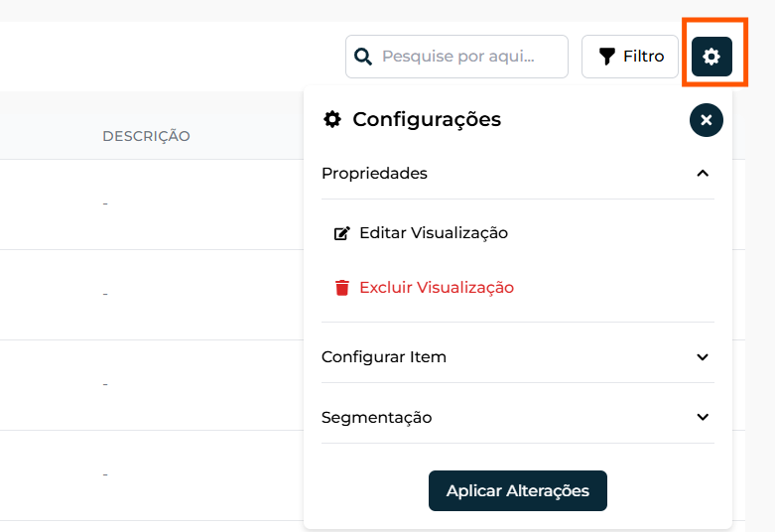Screen dimensions: 775x532
Task: Close the Configurações panel with the X
Action: pos(706,120)
